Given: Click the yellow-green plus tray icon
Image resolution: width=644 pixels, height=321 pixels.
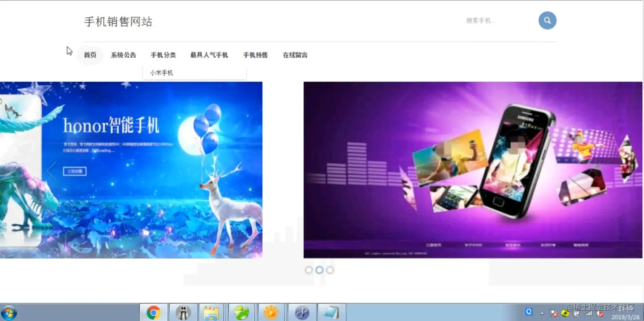Looking at the screenshot, I should (565, 313).
